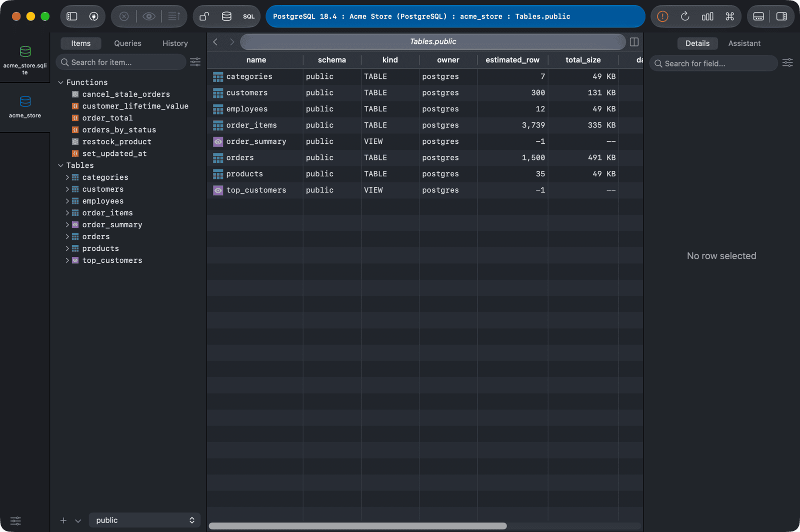Click the preview eye icon in toolbar

[148, 16]
